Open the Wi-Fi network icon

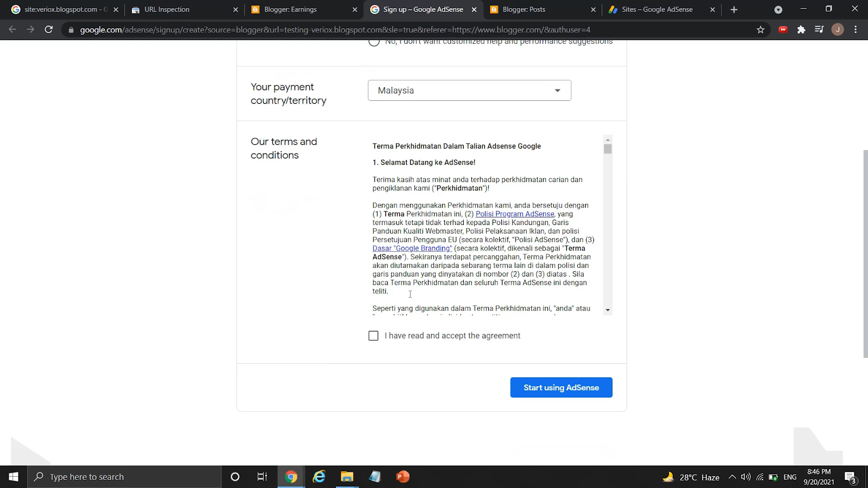click(x=759, y=477)
